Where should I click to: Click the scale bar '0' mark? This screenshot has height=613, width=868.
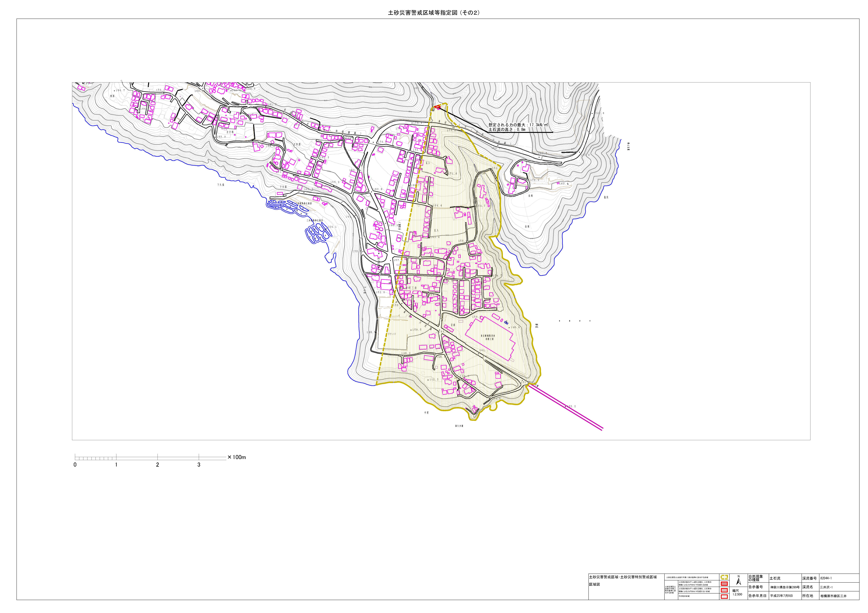click(75, 465)
